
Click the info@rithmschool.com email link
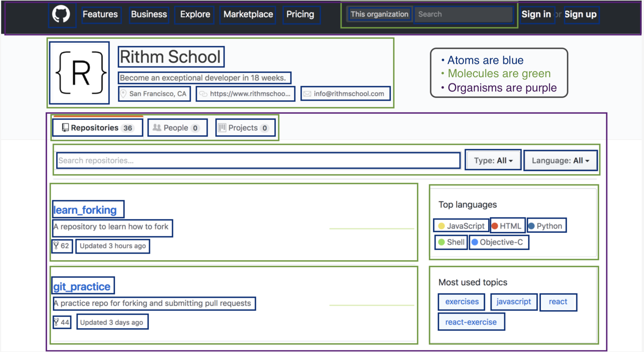click(349, 94)
